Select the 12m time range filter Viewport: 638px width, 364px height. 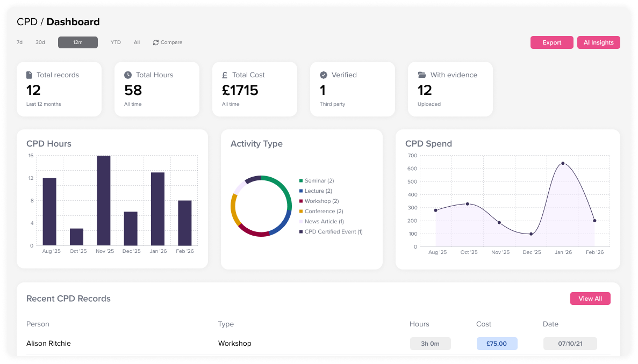click(78, 42)
